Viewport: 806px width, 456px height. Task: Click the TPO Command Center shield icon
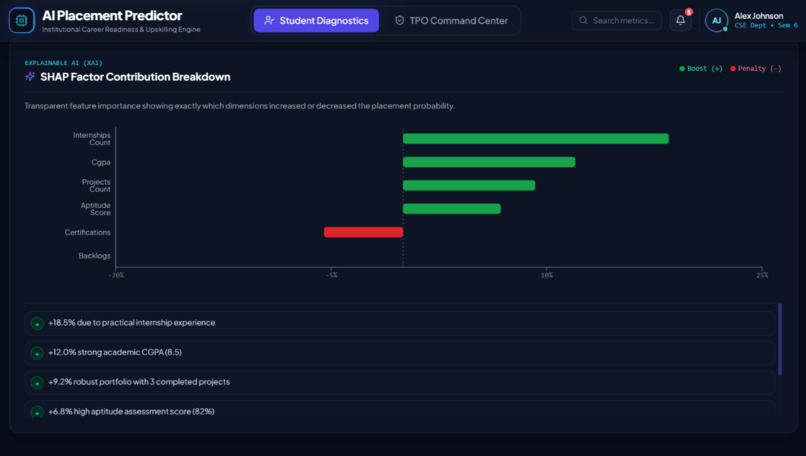point(399,21)
